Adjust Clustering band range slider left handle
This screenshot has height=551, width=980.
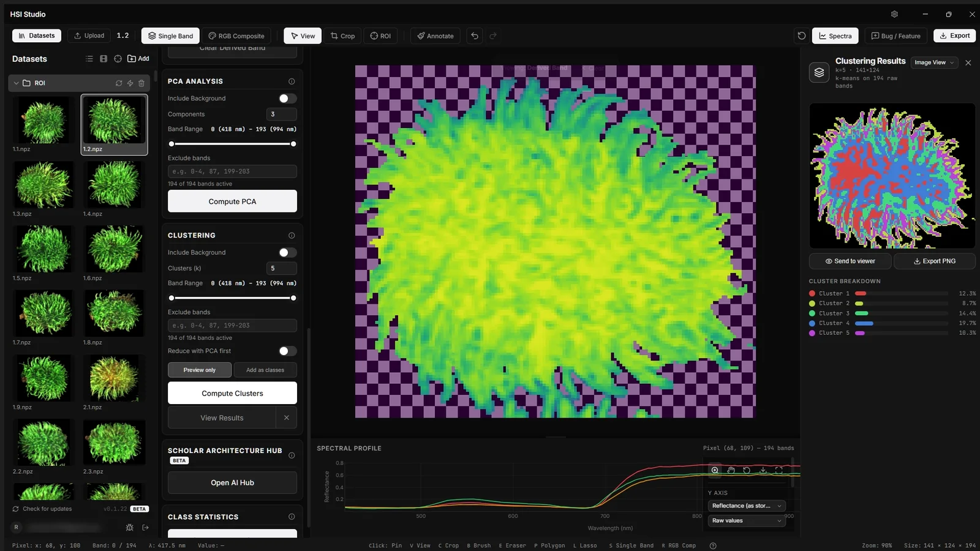(171, 298)
